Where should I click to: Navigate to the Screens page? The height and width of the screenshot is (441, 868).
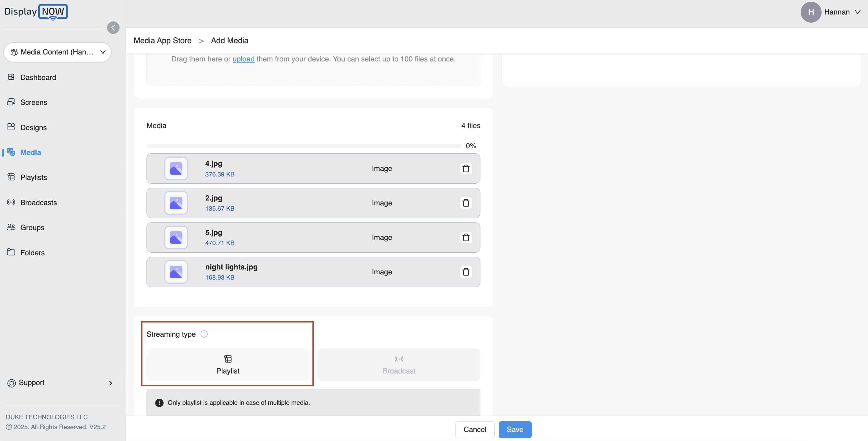pos(34,102)
